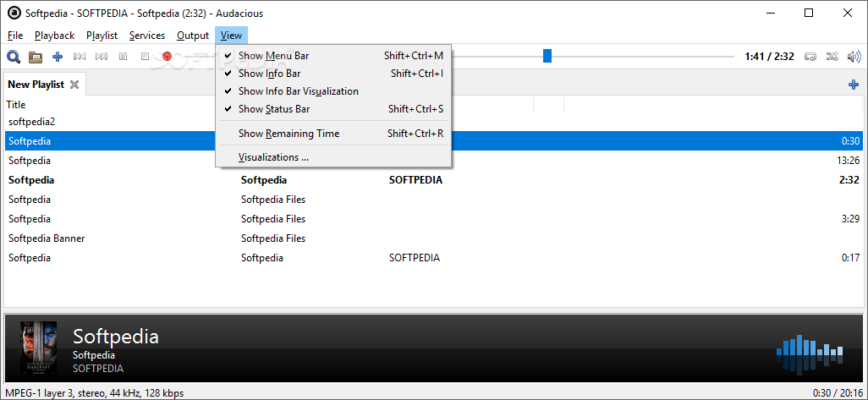Skip to the previous track
The image size is (868, 400).
click(x=80, y=57)
